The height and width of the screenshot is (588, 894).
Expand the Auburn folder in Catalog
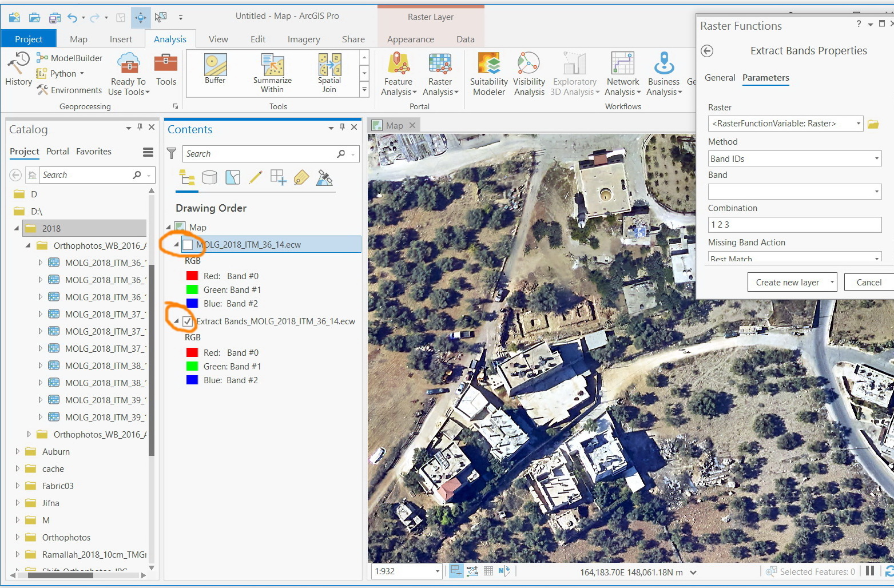pyautogui.click(x=18, y=452)
